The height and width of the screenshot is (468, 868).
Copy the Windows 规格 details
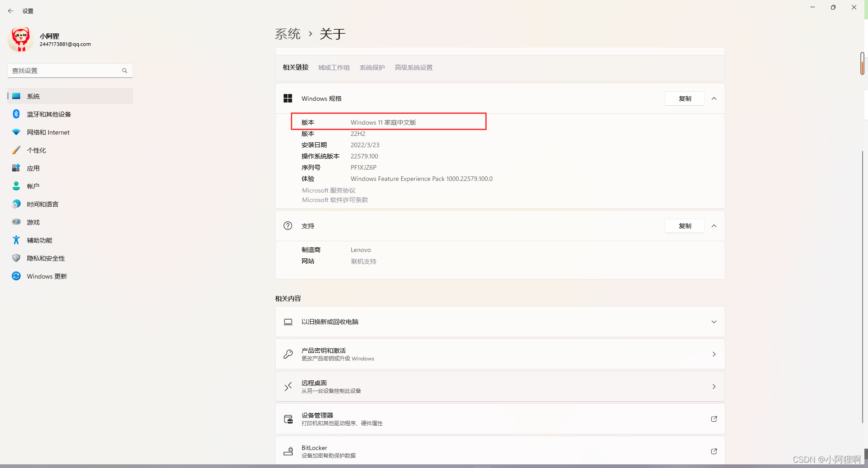click(685, 99)
